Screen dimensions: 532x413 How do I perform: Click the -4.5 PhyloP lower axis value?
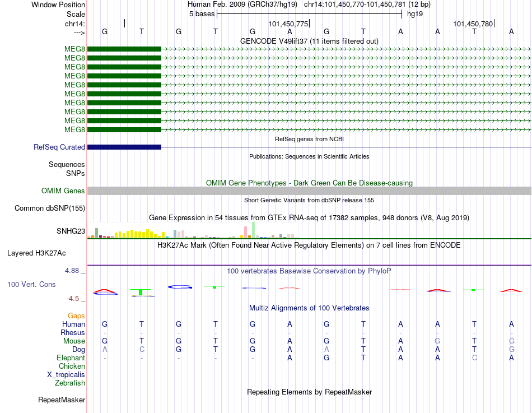pos(73,299)
